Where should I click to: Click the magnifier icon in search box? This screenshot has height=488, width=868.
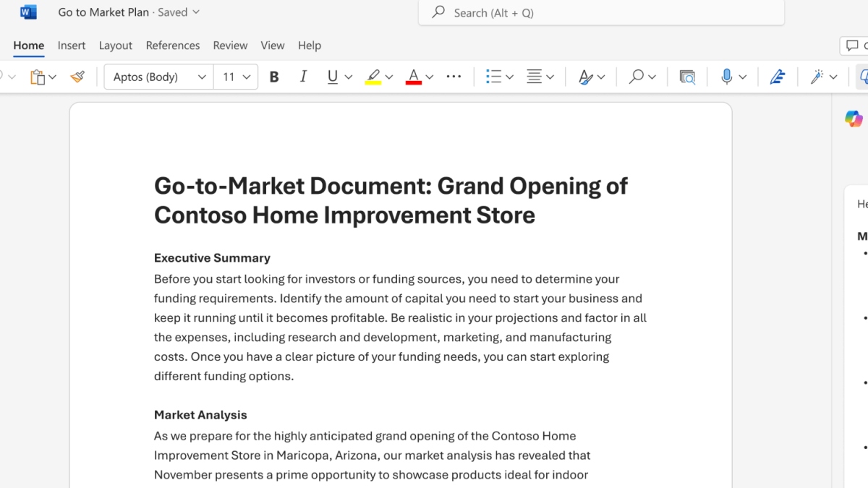[x=438, y=12]
